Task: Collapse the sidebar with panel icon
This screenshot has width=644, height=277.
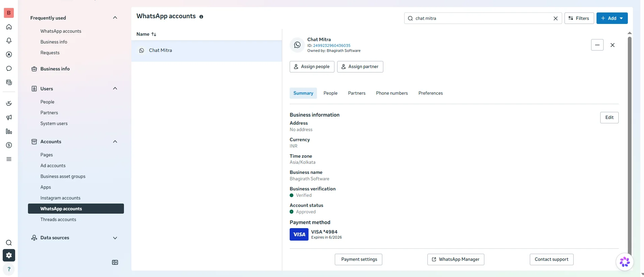Action: (x=115, y=263)
